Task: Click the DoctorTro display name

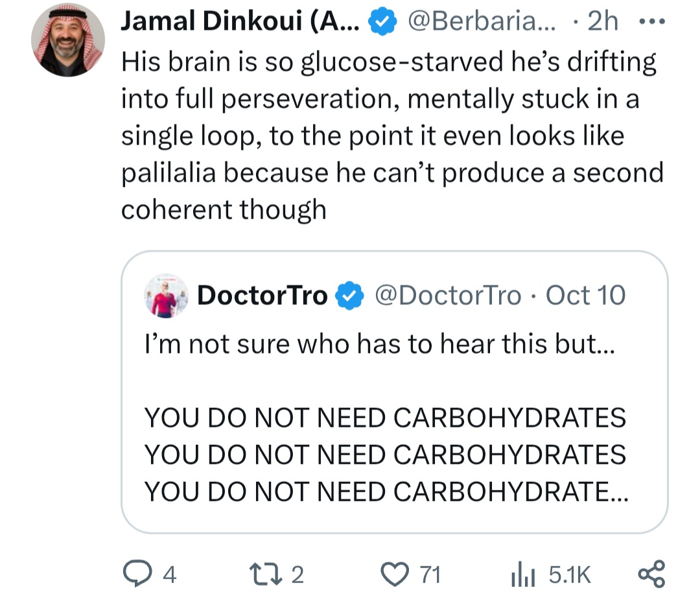Action: (262, 296)
